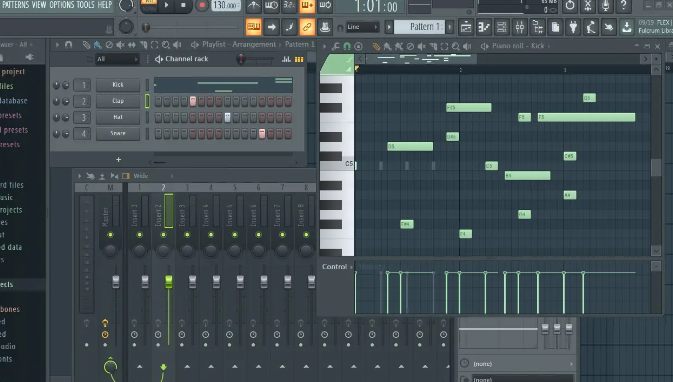Expand the All channel filter dropdown
The width and height of the screenshot is (673, 382).
tap(117, 59)
